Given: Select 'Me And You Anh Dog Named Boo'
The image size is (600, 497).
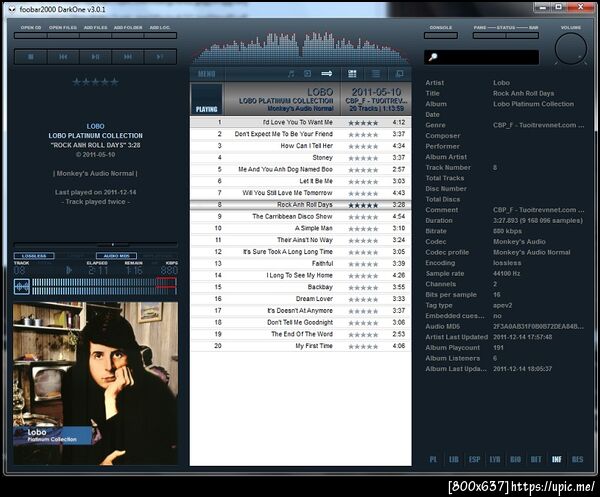Looking at the screenshot, I should [301, 169].
